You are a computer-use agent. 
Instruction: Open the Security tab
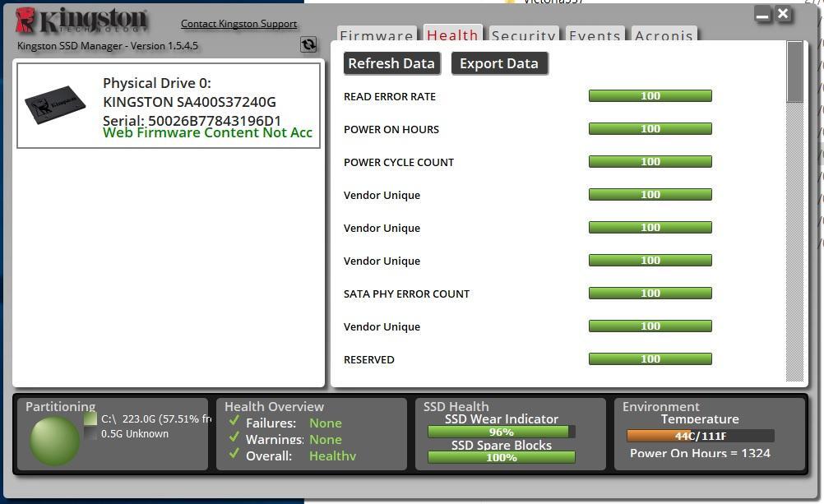coord(524,35)
